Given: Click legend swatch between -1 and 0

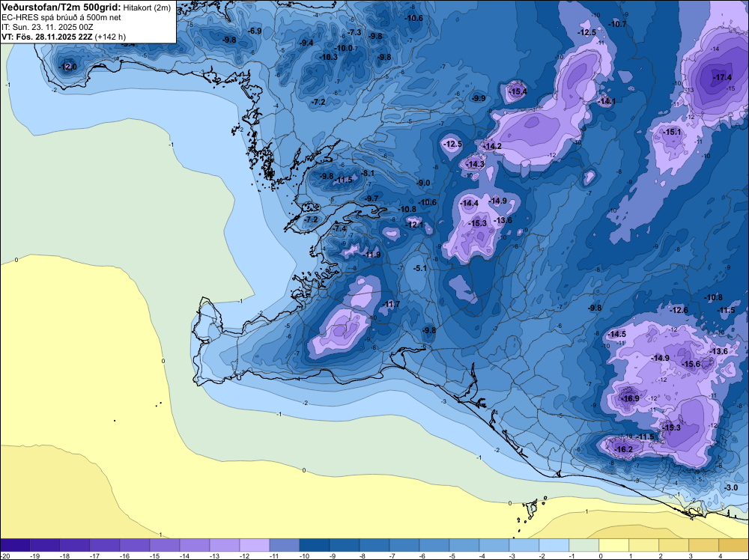Looking at the screenshot, I should (x=584, y=545).
